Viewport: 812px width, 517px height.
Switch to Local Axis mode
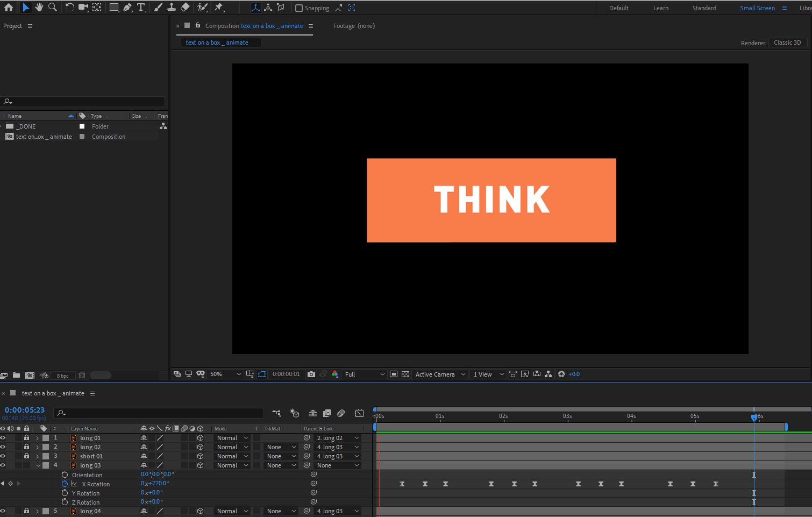pyautogui.click(x=255, y=8)
